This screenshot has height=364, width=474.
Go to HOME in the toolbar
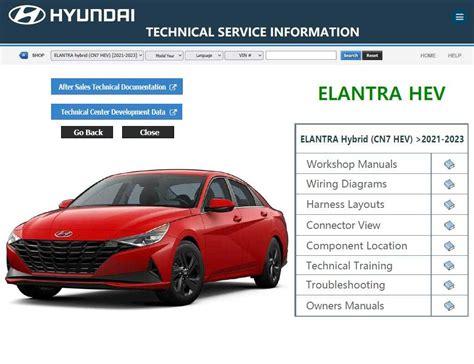[x=428, y=55]
